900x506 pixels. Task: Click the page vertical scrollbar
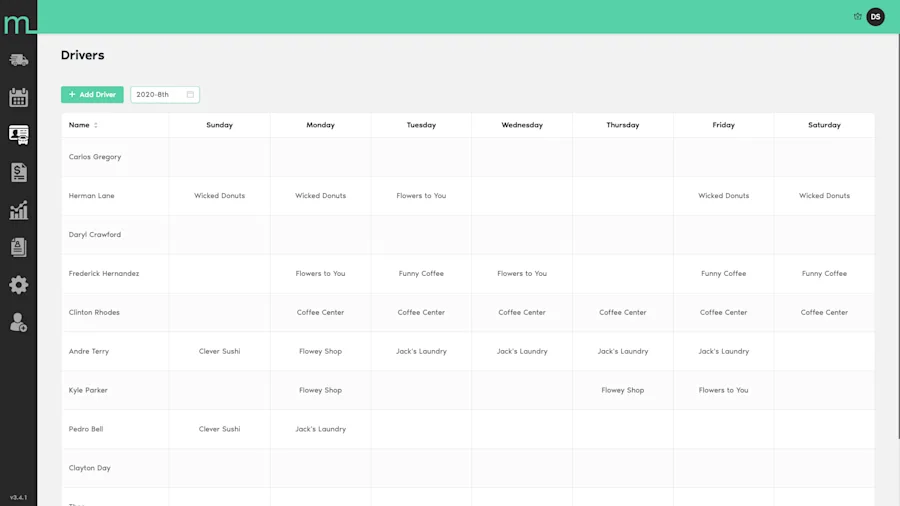coord(898,235)
